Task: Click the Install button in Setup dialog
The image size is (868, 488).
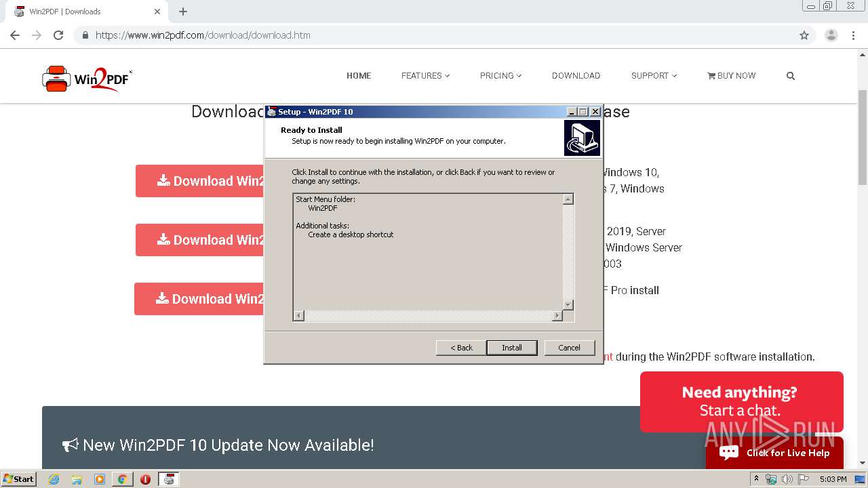Action: 512,348
